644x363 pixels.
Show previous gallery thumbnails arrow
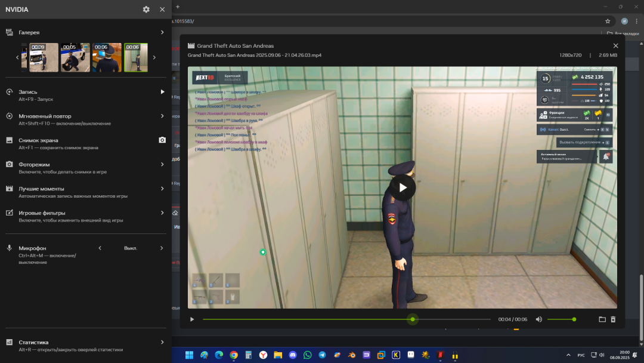tap(17, 57)
